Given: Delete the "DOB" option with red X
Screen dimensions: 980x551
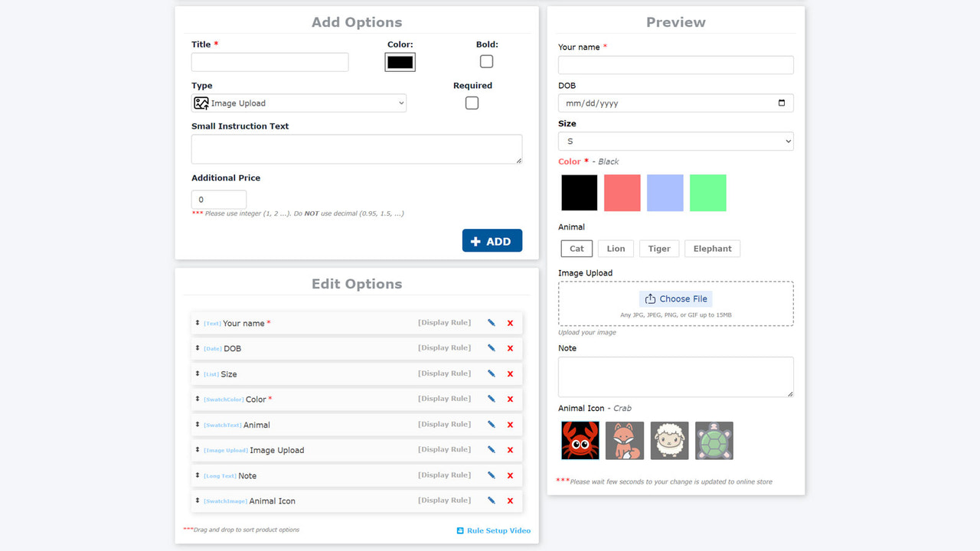Looking at the screenshot, I should click(x=510, y=348).
